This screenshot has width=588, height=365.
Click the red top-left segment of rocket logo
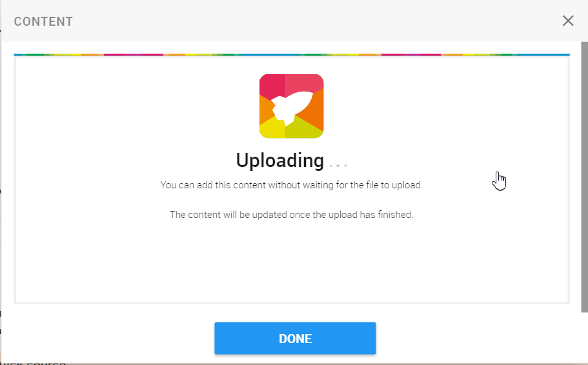click(270, 85)
